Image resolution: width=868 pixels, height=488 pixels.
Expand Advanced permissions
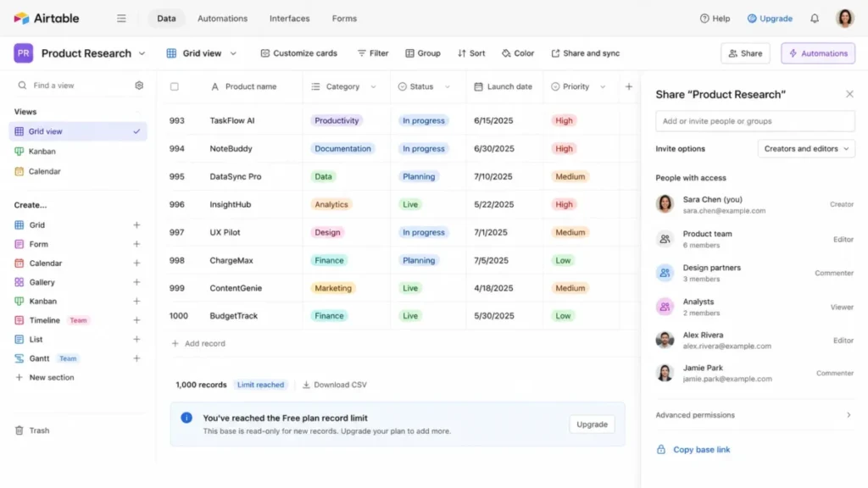point(754,415)
